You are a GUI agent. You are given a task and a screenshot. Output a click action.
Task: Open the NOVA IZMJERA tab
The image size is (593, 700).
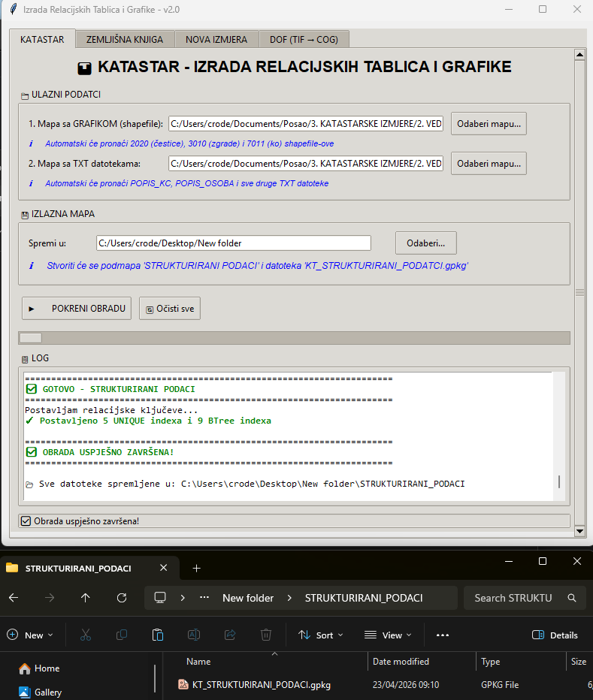click(x=216, y=39)
